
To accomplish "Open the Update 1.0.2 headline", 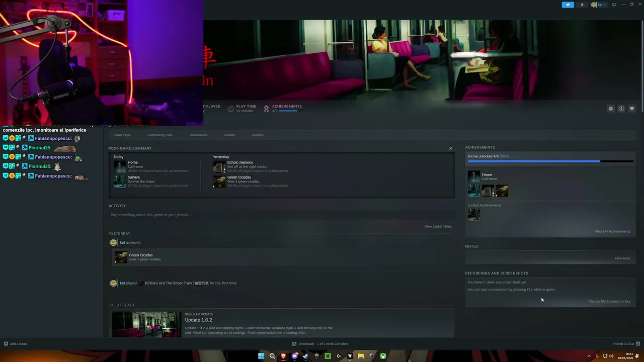I will (198, 320).
